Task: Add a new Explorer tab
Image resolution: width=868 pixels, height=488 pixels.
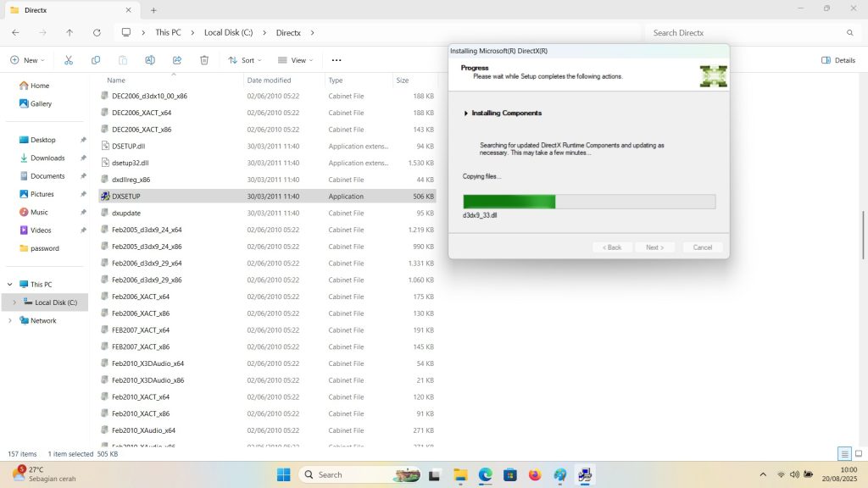Action: [154, 10]
